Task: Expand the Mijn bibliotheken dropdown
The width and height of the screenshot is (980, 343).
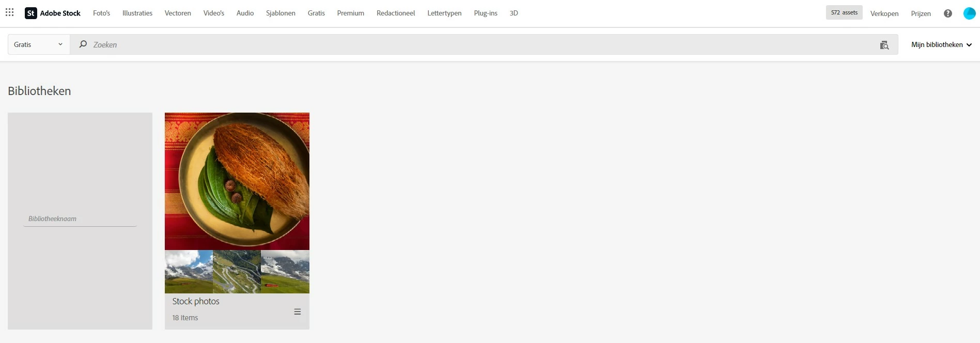Action: pyautogui.click(x=941, y=44)
